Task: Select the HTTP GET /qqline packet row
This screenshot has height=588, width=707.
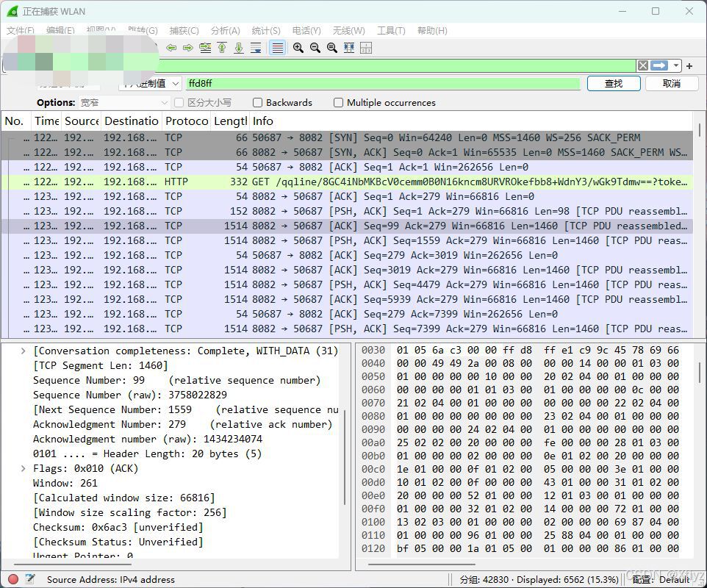Action: (x=347, y=182)
